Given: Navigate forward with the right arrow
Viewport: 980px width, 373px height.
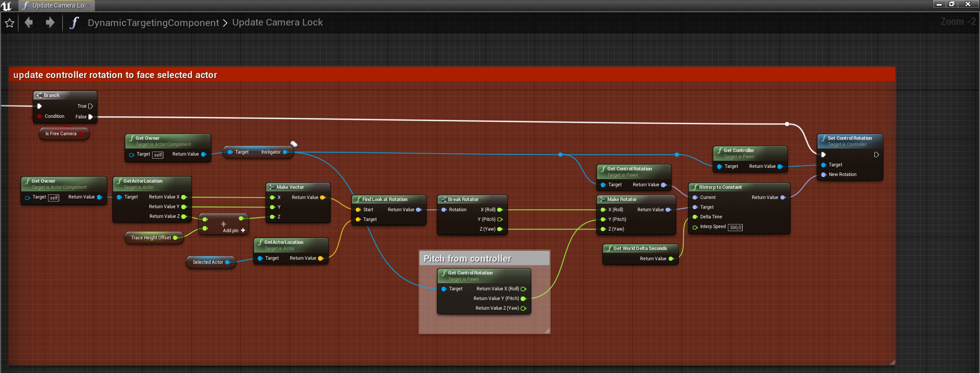Looking at the screenshot, I should pyautogui.click(x=50, y=22).
